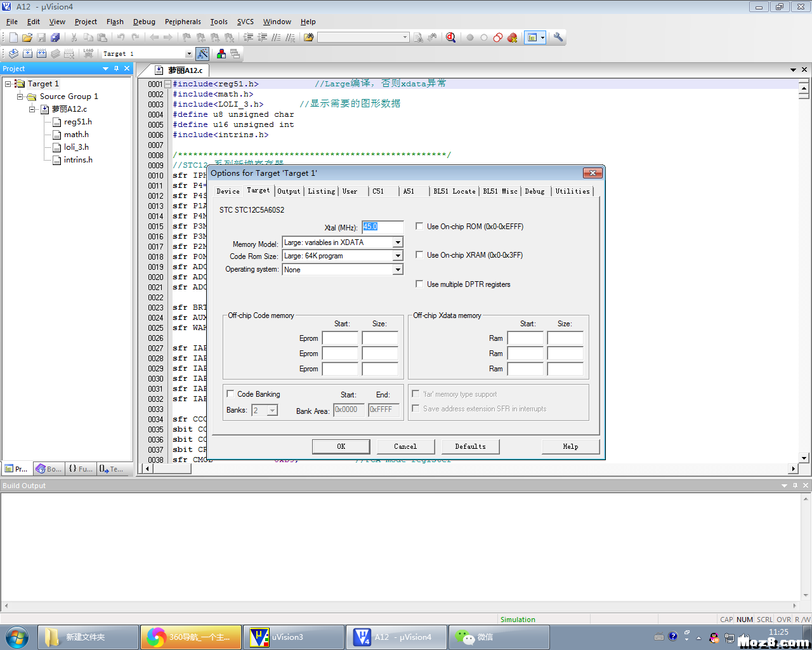Click Cancel in Options dialog
Image resolution: width=812 pixels, height=650 pixels.
[405, 447]
